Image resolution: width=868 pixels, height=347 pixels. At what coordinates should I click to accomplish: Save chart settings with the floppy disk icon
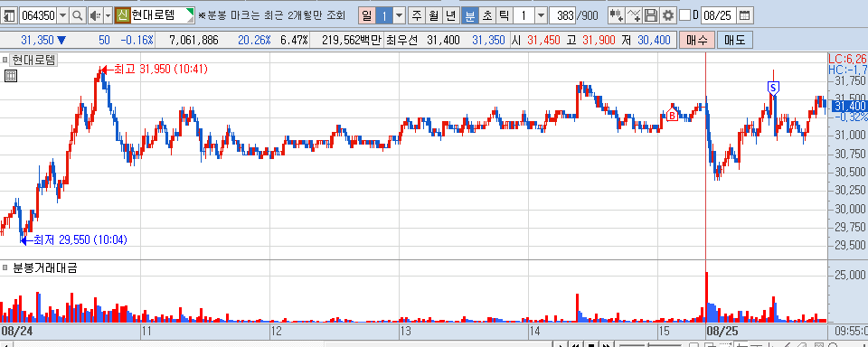[652, 15]
